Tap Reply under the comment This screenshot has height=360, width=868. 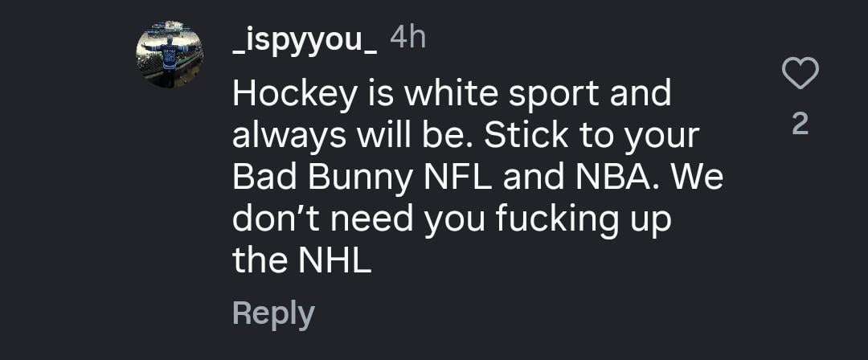(272, 313)
